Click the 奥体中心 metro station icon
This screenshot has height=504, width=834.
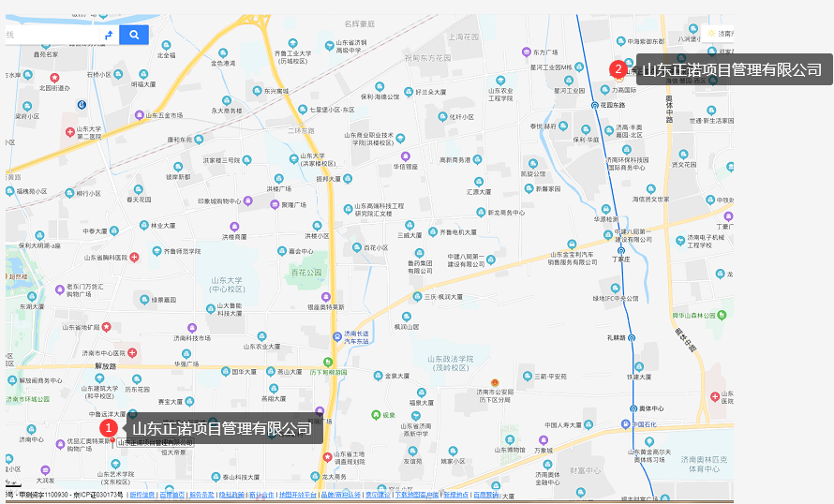[x=633, y=408]
